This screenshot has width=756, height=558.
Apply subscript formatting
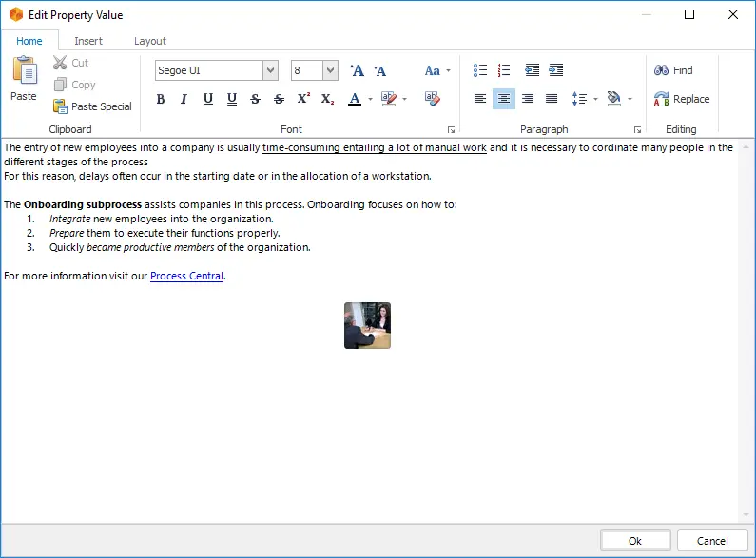click(x=327, y=99)
